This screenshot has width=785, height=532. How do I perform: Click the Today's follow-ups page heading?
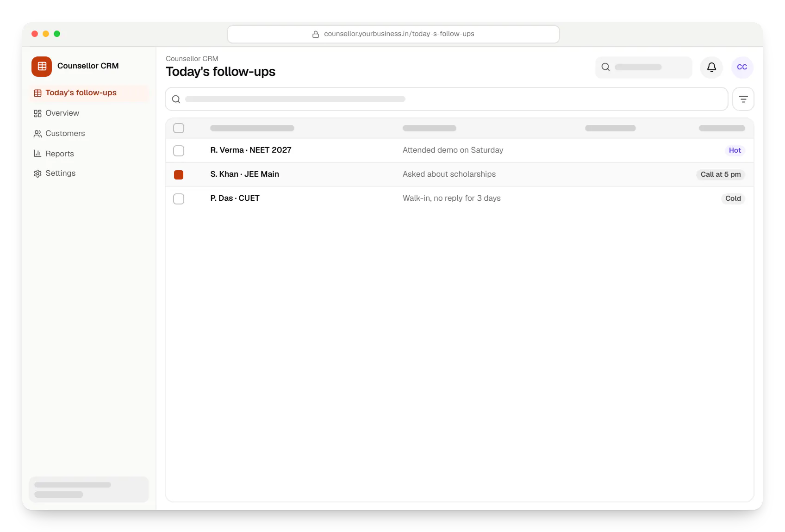[221, 72]
